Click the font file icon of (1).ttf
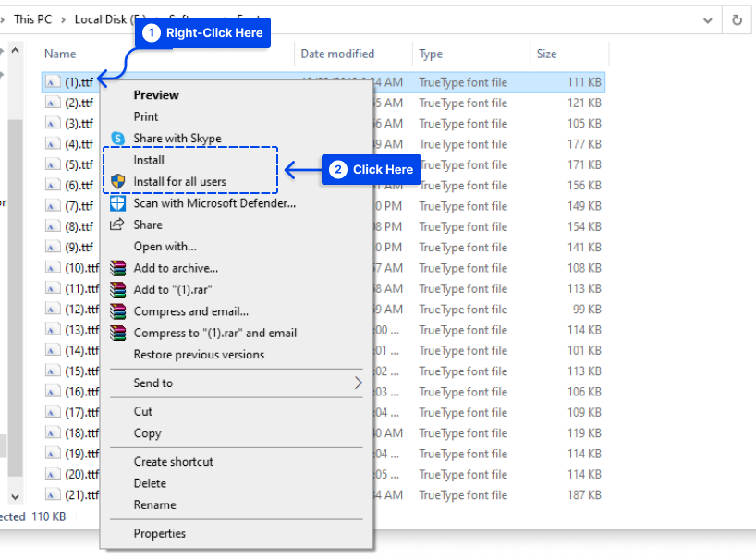The image size is (756, 559). [x=53, y=82]
